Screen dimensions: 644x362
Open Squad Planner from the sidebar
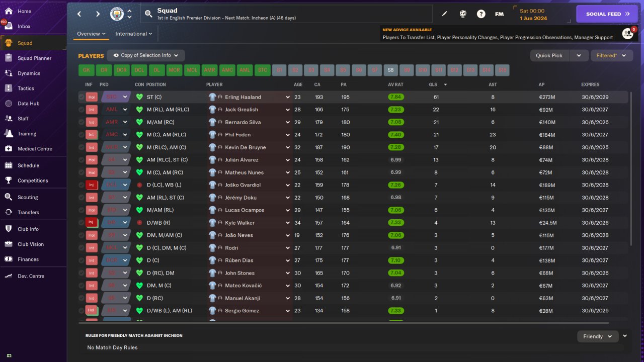point(33,58)
